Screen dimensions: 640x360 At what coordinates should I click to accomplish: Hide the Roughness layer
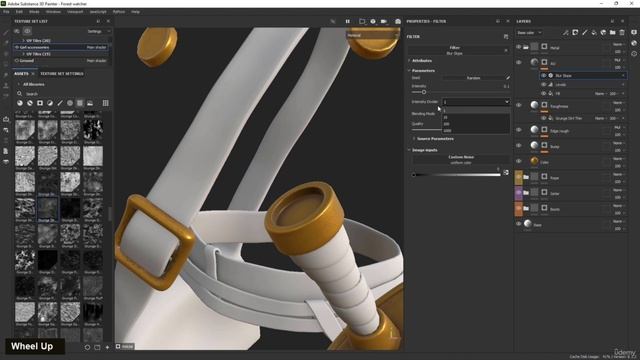pyautogui.click(x=519, y=105)
